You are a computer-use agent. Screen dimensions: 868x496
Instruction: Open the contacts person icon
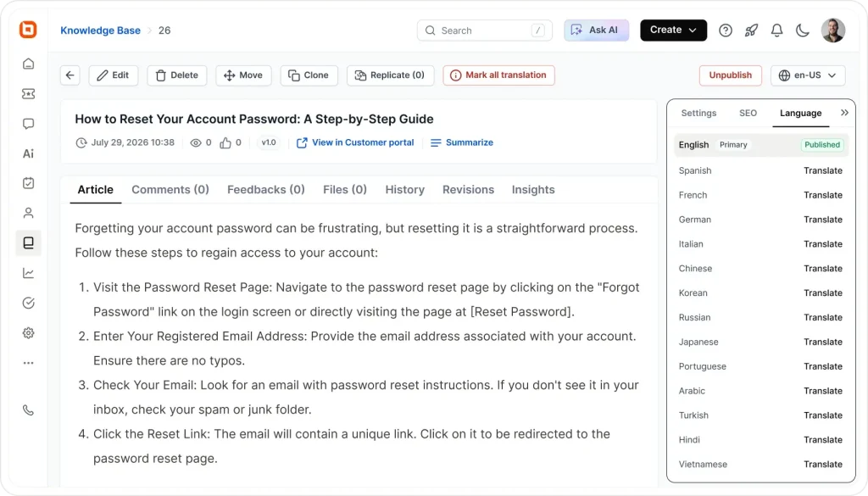click(28, 213)
